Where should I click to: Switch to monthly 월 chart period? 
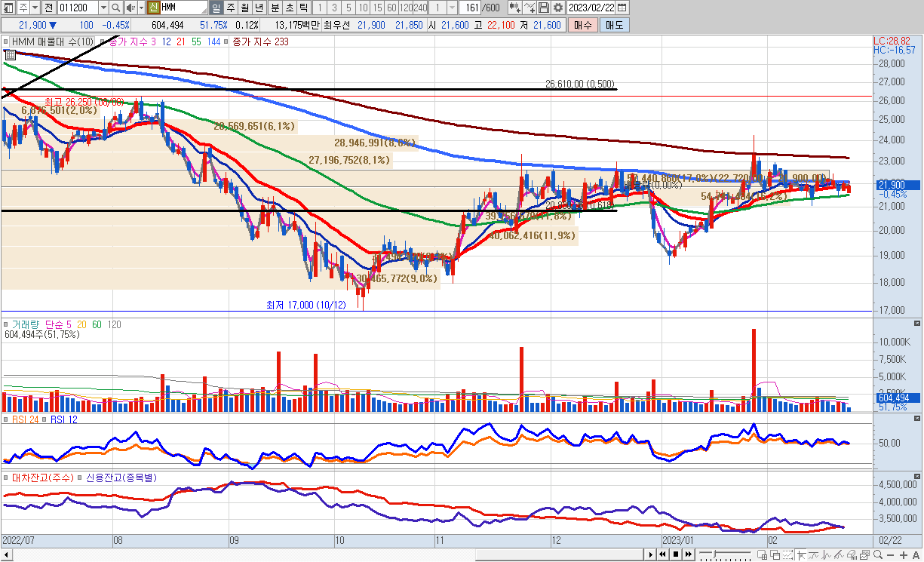(245, 8)
